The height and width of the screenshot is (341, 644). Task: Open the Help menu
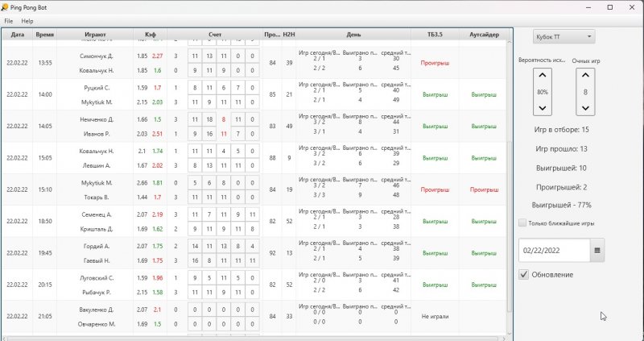[x=27, y=20]
